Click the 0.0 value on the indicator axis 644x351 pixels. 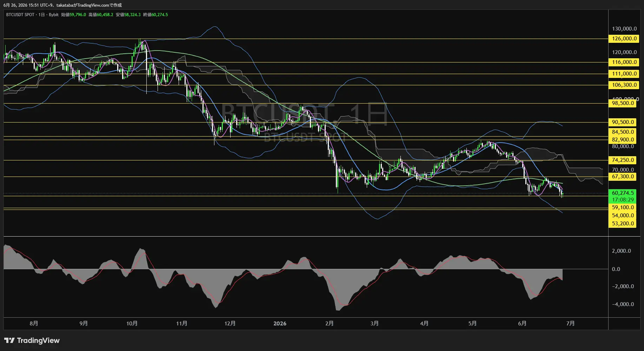pos(616,269)
